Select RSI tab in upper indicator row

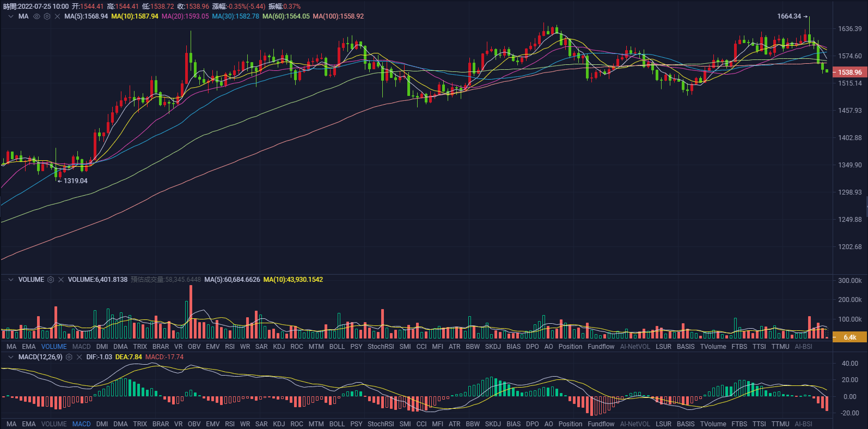tap(230, 347)
